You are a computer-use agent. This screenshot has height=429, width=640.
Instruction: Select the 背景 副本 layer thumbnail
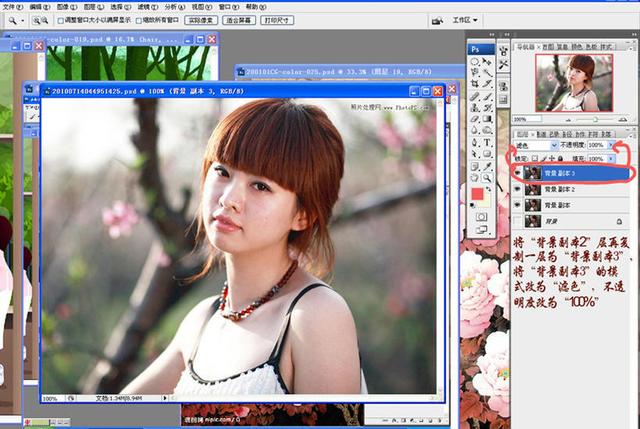click(x=532, y=204)
